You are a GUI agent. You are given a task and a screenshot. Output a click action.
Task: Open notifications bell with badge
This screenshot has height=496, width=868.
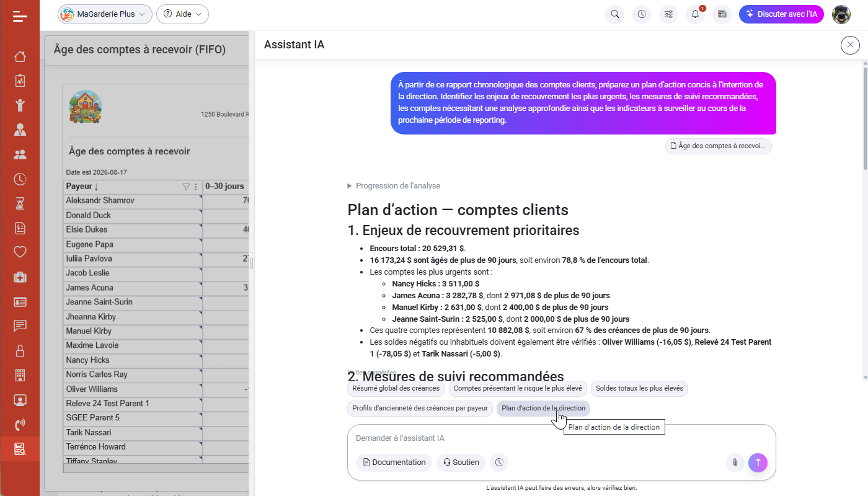click(x=695, y=14)
